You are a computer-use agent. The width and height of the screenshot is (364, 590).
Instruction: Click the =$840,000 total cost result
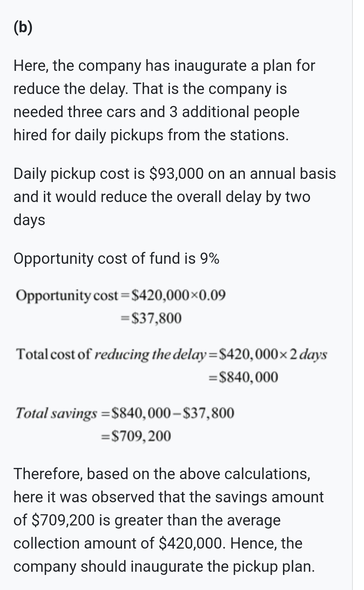pos(243,377)
